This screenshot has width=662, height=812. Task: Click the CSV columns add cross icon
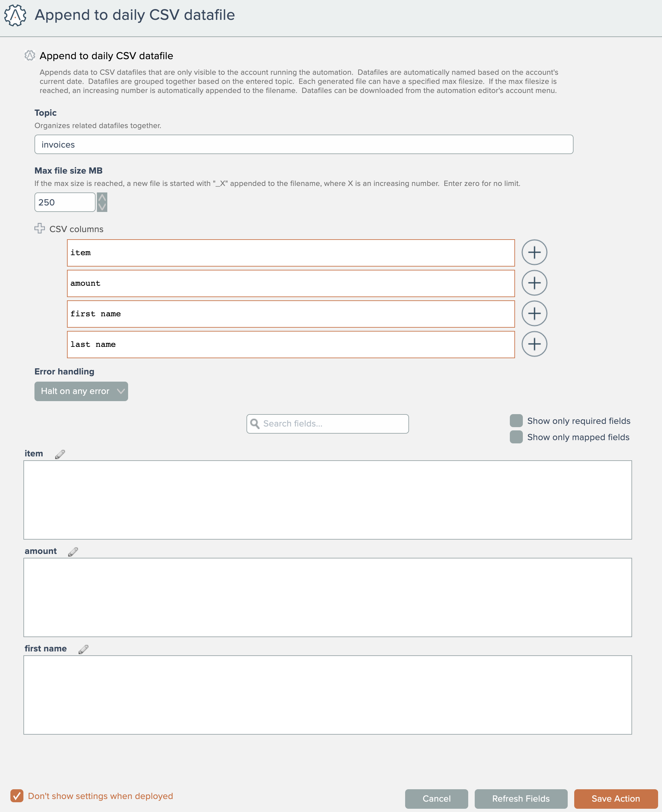pyautogui.click(x=40, y=228)
